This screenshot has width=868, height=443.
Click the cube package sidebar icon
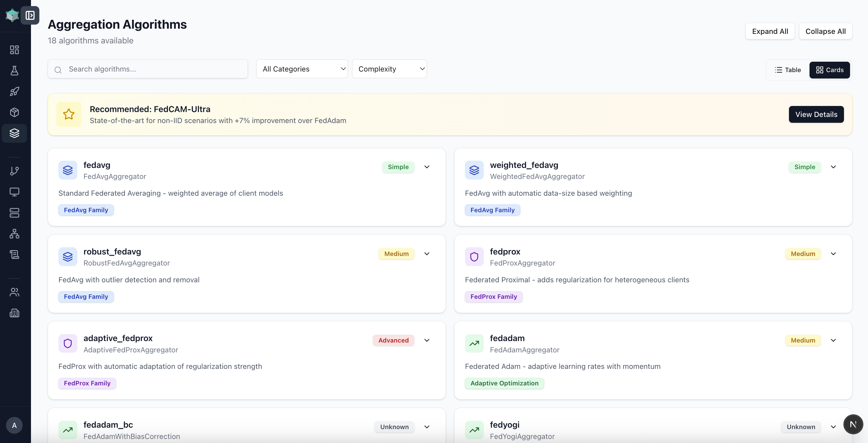tap(14, 112)
